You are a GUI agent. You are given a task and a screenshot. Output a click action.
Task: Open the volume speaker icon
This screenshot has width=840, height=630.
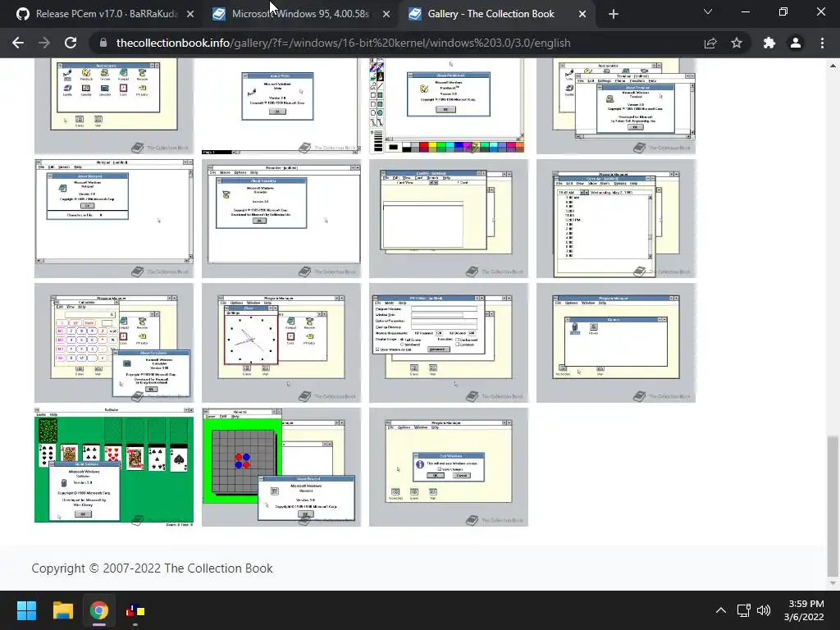click(764, 610)
